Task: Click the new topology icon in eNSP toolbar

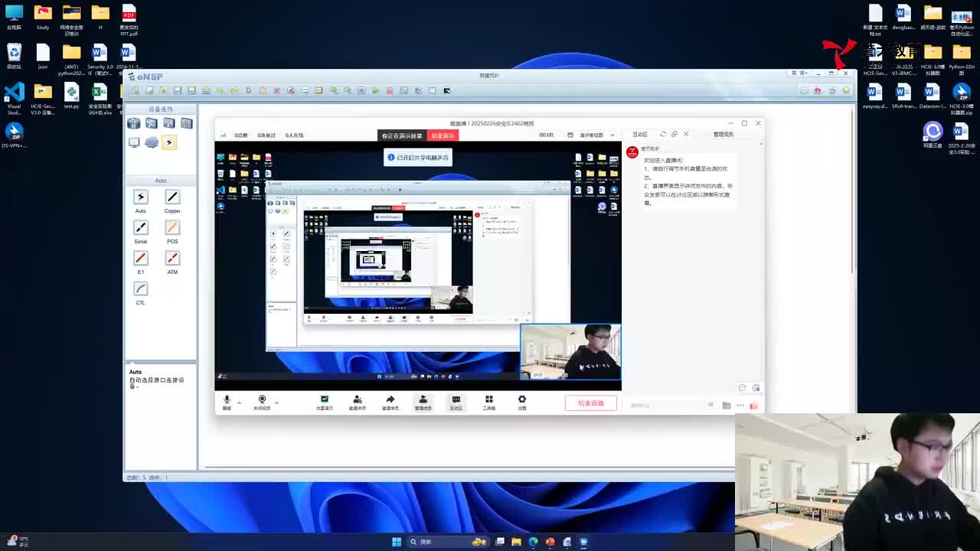Action: click(x=135, y=90)
